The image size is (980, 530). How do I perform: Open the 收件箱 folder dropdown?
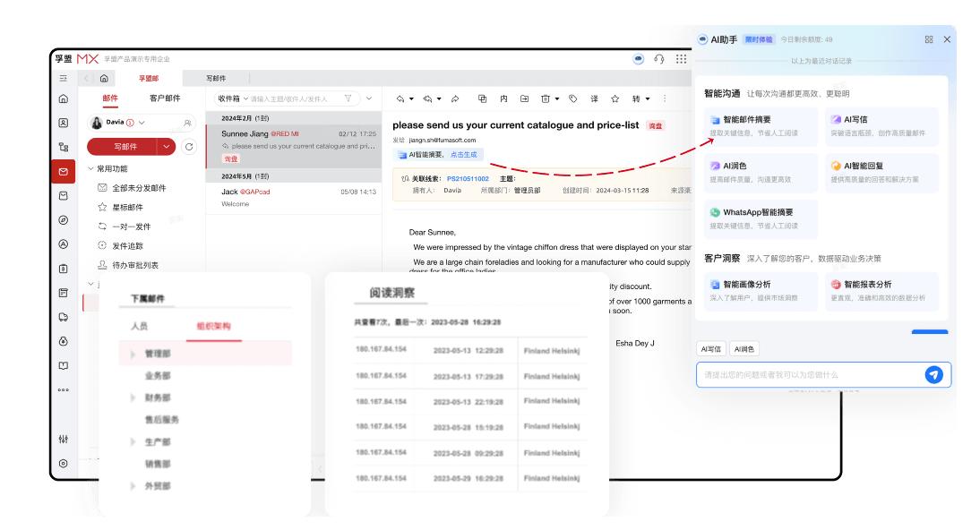(x=231, y=98)
